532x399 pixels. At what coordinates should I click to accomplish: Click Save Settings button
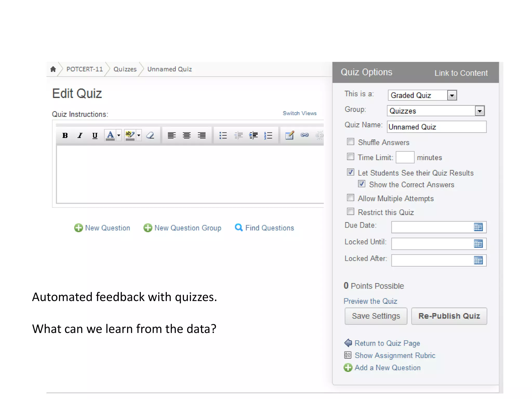pyautogui.click(x=376, y=316)
